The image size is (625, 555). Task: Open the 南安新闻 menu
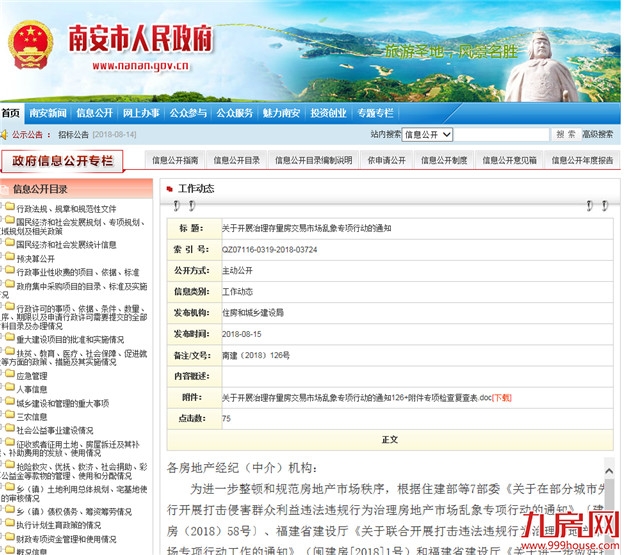click(48, 113)
